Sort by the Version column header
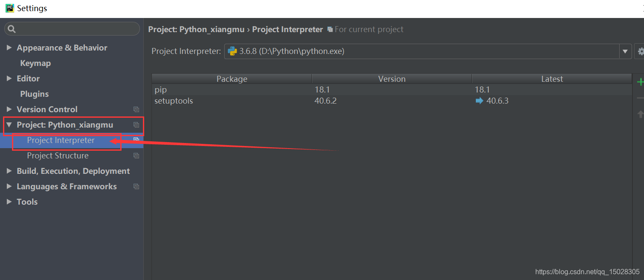Screen dimensions: 644x280 [x=392, y=79]
